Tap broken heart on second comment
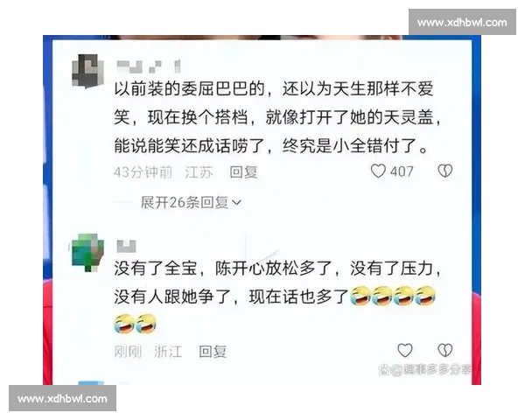 coord(445,350)
